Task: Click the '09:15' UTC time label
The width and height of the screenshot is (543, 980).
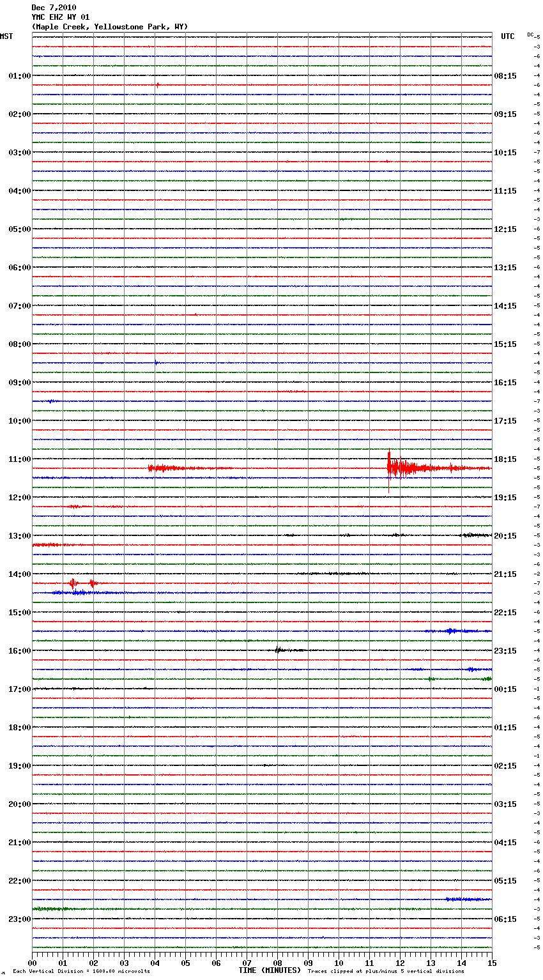Action: pyautogui.click(x=505, y=114)
